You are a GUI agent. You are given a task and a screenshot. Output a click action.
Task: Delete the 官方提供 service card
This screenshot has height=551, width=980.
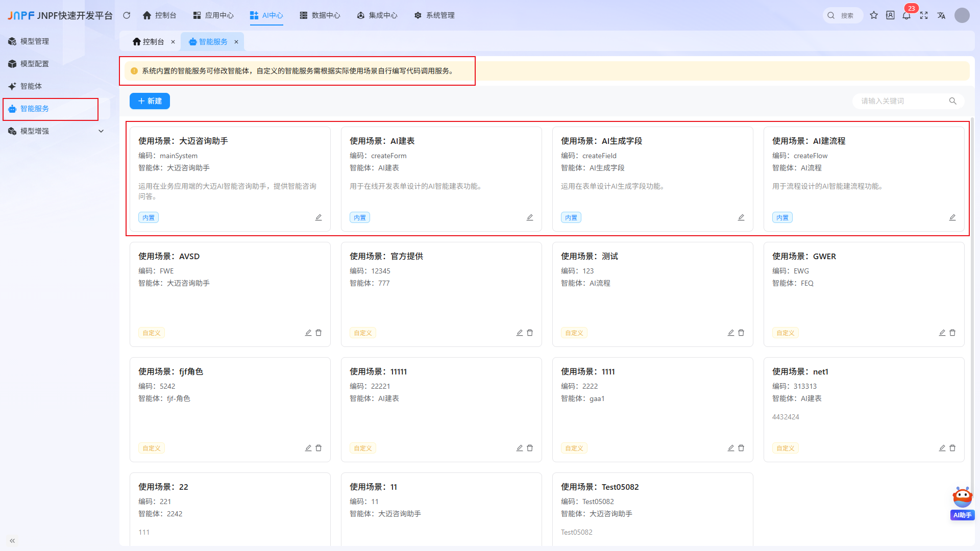point(530,333)
